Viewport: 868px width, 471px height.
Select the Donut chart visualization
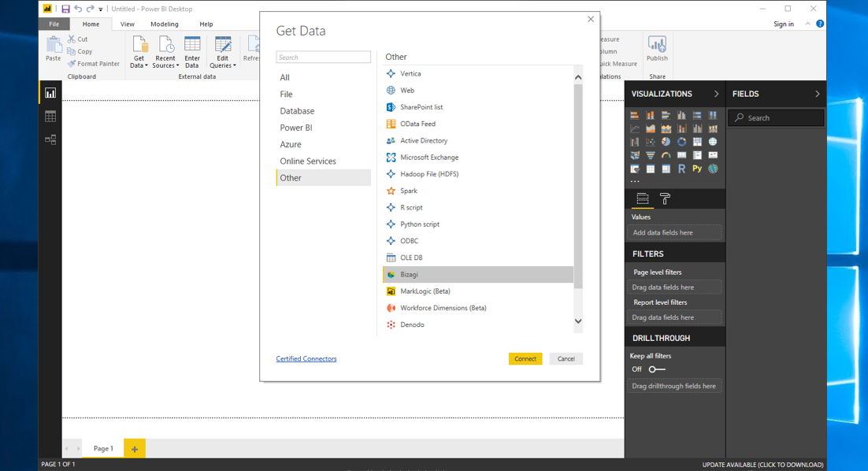681,142
